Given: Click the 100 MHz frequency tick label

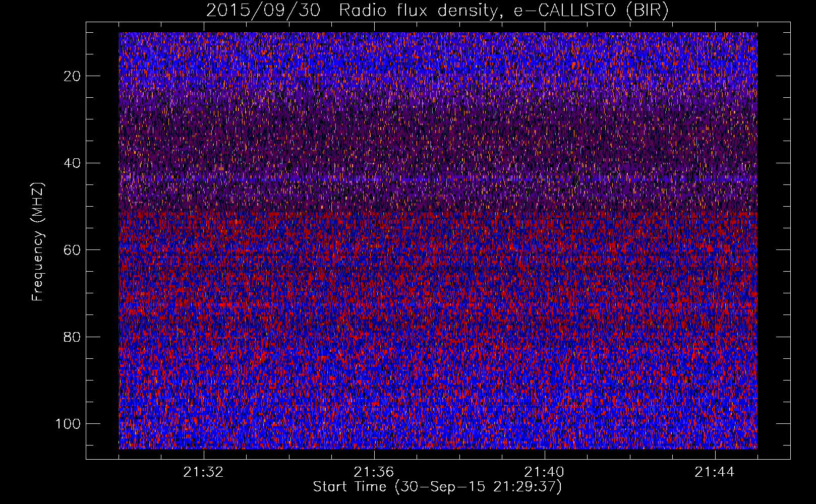Looking at the screenshot, I should [68, 424].
